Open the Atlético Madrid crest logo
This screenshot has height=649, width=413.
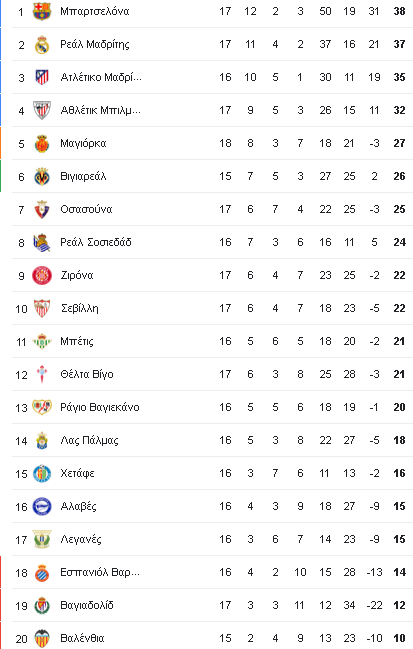click(x=42, y=77)
